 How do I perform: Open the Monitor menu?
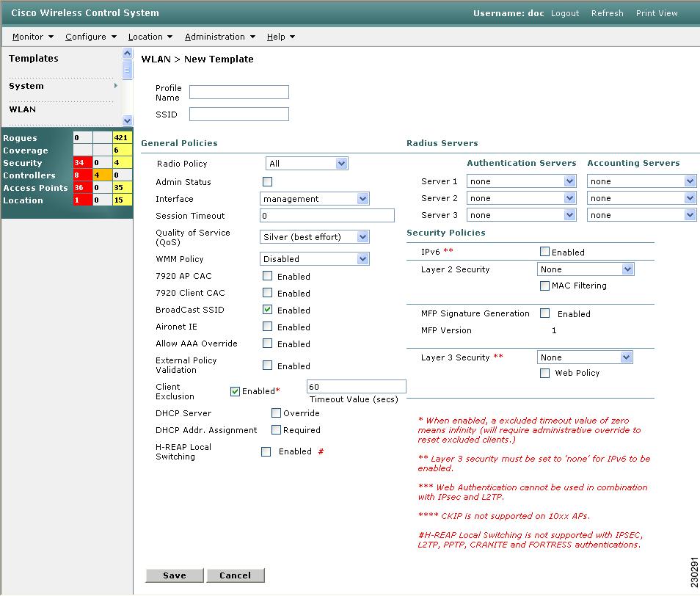pyautogui.click(x=32, y=37)
